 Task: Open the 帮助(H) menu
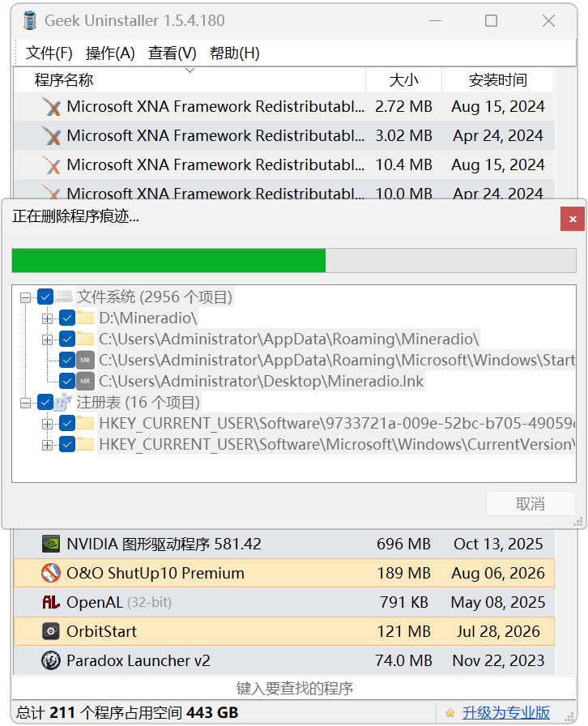click(x=234, y=53)
